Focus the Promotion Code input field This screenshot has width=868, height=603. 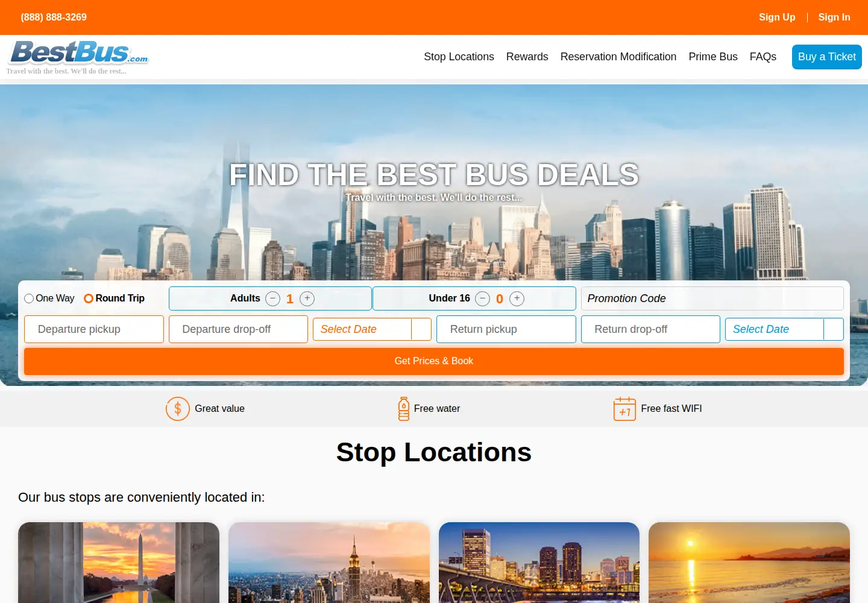tap(712, 298)
